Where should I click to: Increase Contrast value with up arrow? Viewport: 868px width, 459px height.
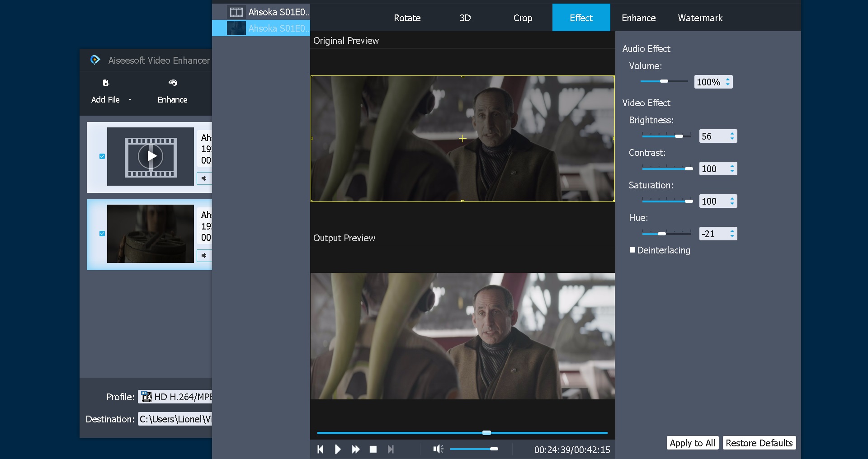(732, 166)
